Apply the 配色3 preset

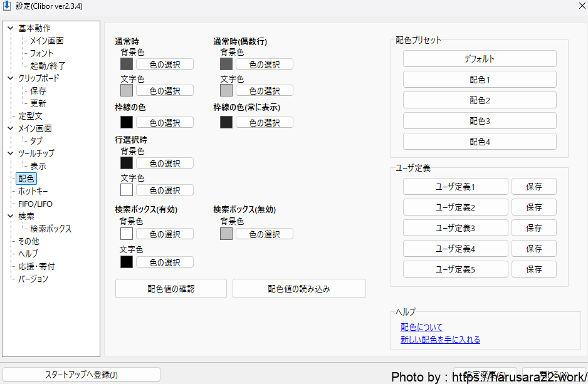point(480,121)
